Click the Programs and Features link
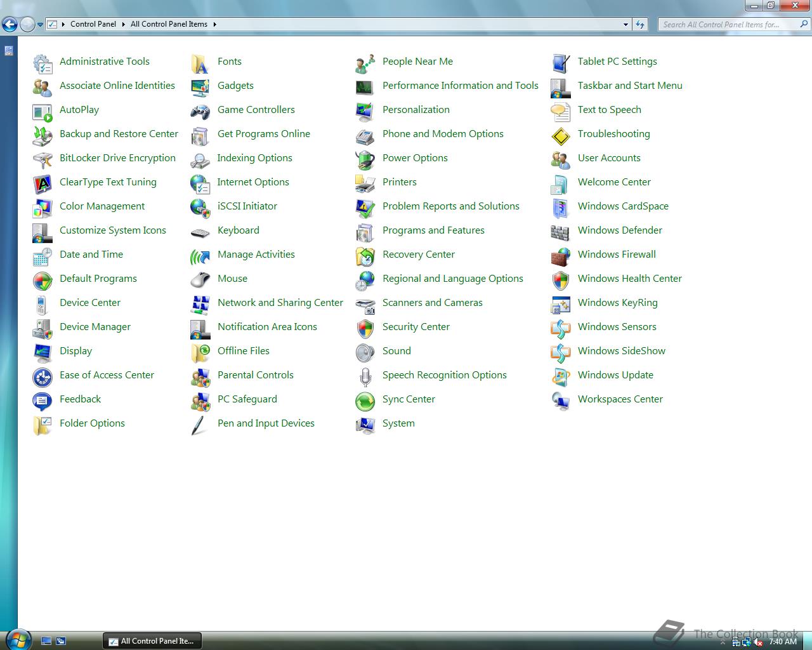 [x=433, y=230]
